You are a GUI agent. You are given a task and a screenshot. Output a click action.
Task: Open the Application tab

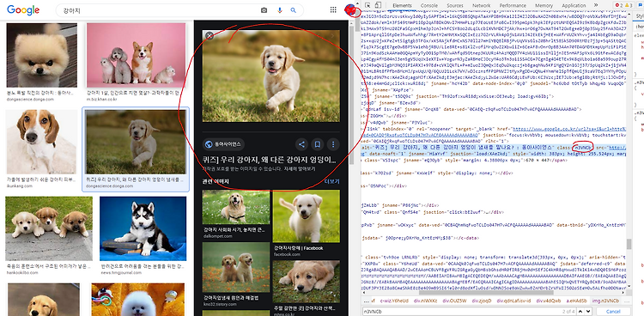pyautogui.click(x=574, y=5)
